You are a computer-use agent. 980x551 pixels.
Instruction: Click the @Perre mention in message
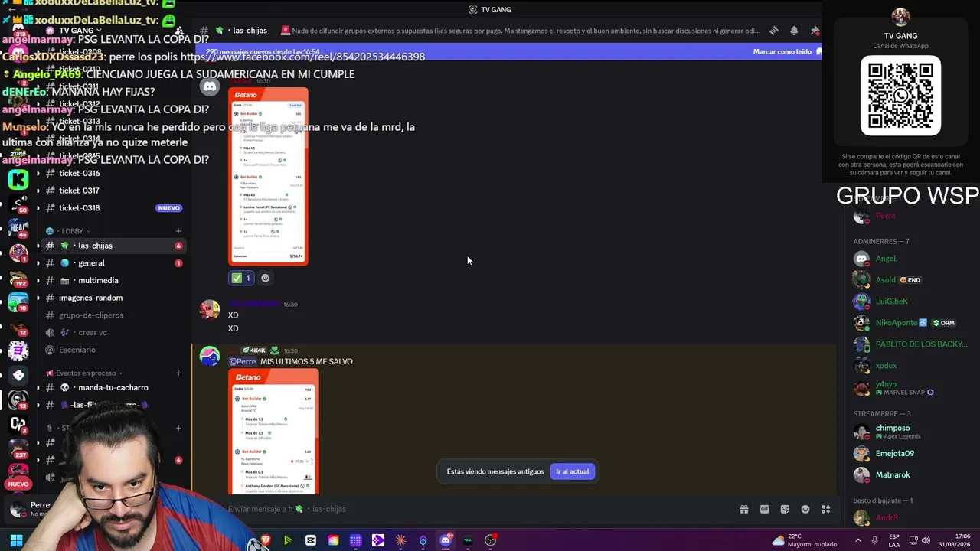[243, 361]
